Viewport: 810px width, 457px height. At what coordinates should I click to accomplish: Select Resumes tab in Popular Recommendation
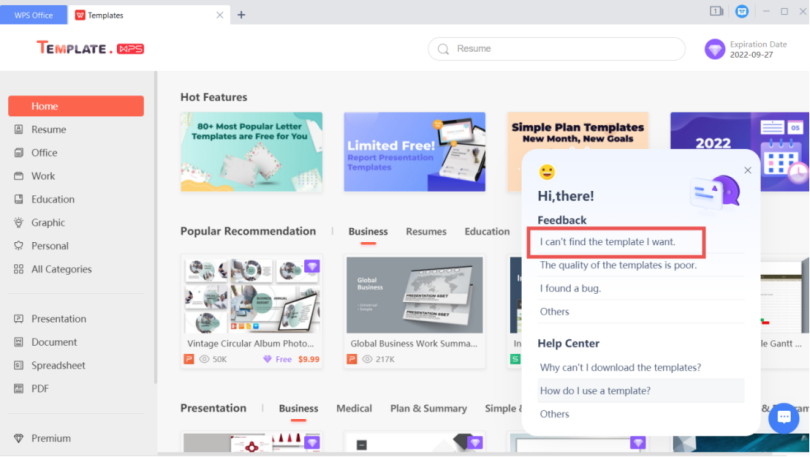[426, 232]
